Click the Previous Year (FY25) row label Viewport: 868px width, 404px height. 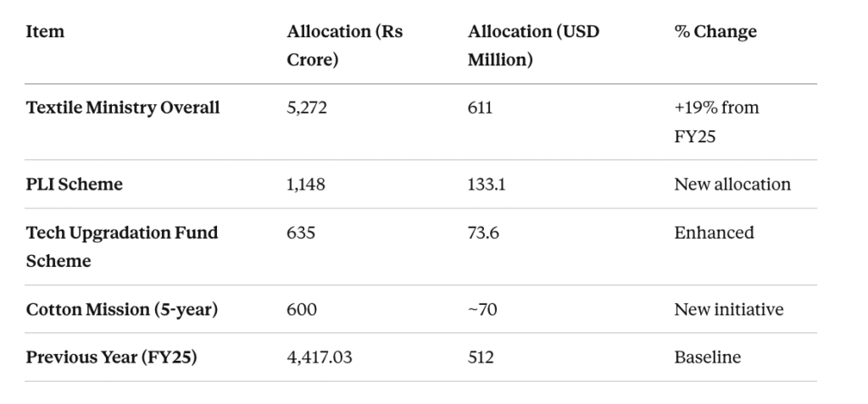[112, 357]
